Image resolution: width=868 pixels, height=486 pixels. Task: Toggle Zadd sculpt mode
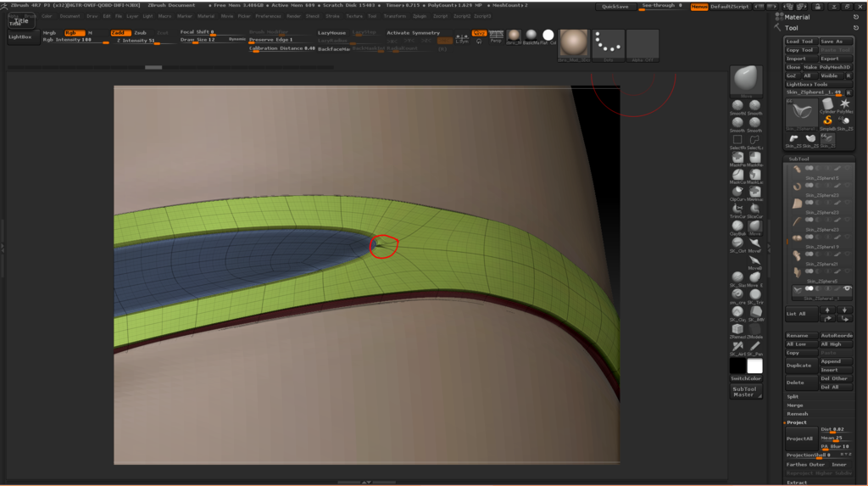pyautogui.click(x=120, y=33)
